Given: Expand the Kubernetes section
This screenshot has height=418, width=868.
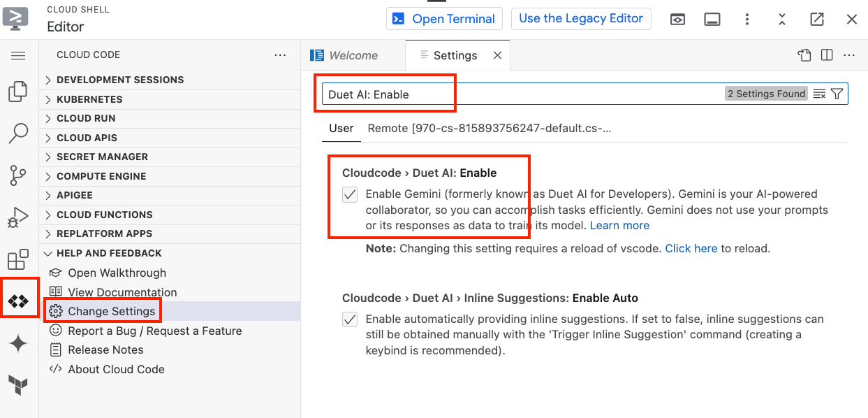Looking at the screenshot, I should (x=89, y=99).
